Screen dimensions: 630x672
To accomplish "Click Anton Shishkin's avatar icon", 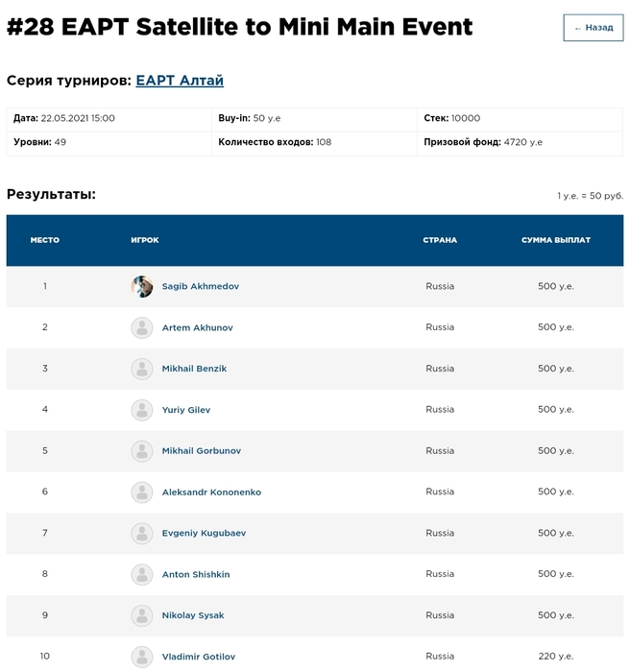I will pos(142,575).
